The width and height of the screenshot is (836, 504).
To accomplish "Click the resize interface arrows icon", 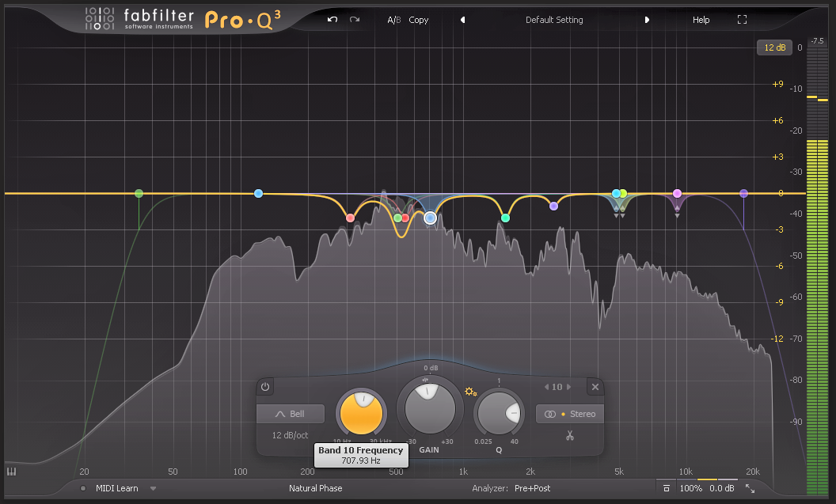I will (750, 488).
